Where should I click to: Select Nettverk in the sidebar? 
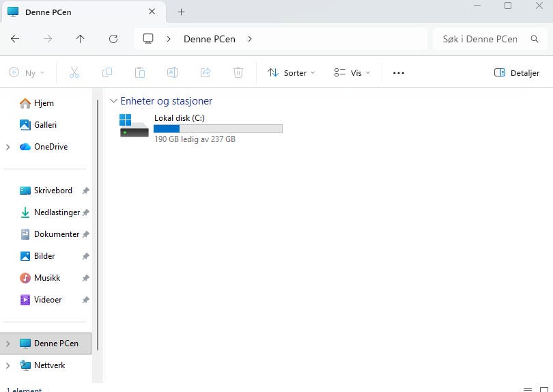click(x=49, y=365)
